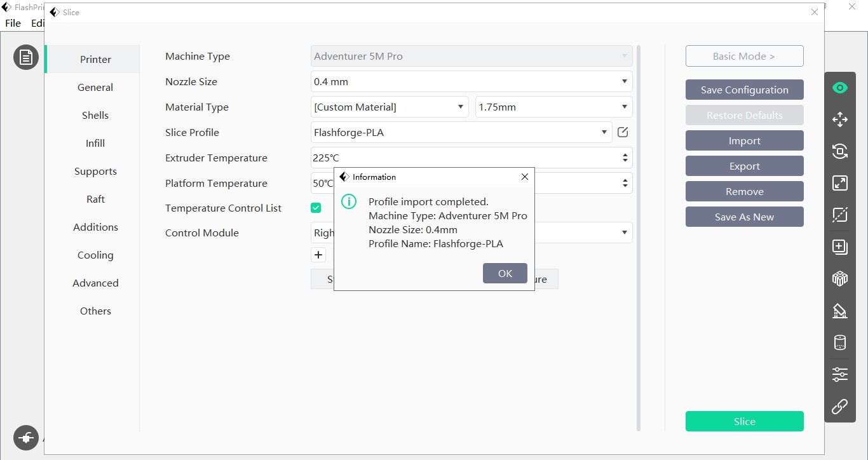Click the cylinder icon in right toolbar
This screenshot has width=868, height=460.
(x=840, y=342)
